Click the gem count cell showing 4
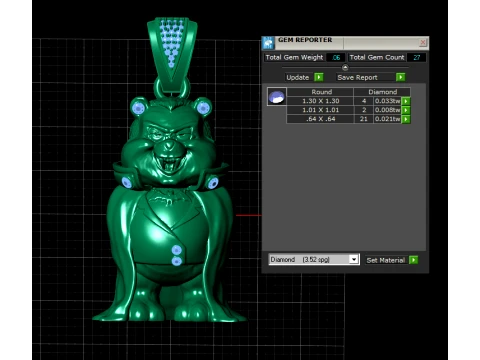Image resolution: width=480 pixels, height=360 pixels. point(364,101)
